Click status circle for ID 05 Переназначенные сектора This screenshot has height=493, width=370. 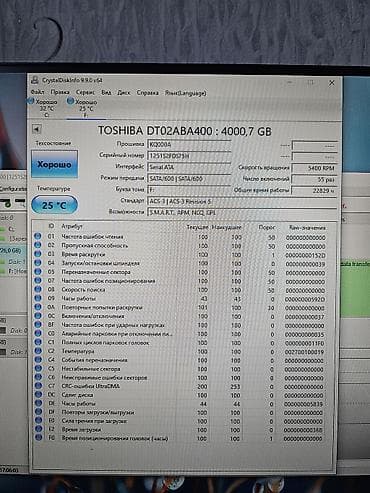point(38,272)
